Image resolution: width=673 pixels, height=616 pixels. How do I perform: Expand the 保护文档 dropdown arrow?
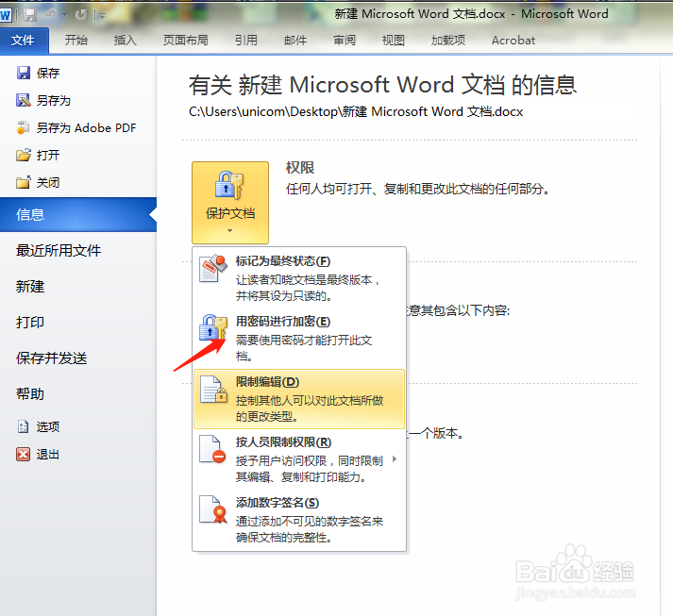[230, 231]
